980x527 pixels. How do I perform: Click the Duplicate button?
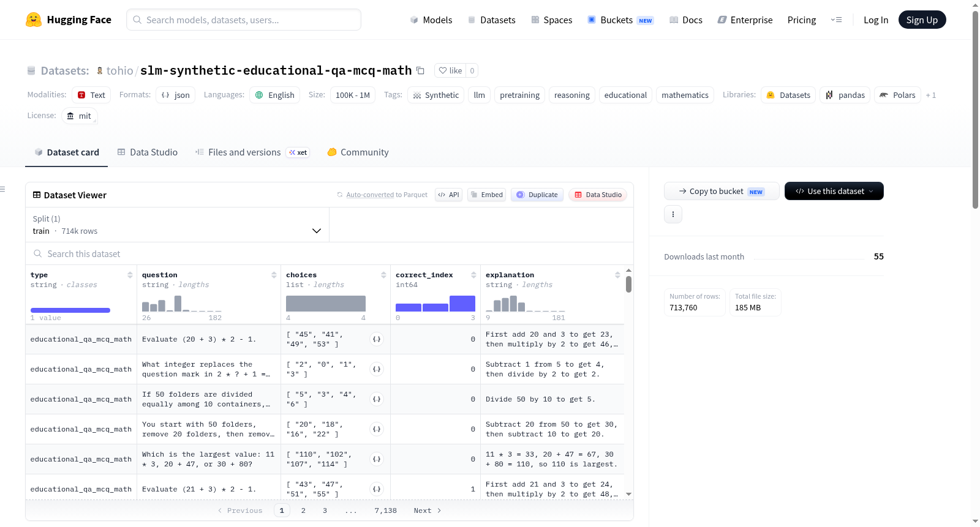pos(537,195)
